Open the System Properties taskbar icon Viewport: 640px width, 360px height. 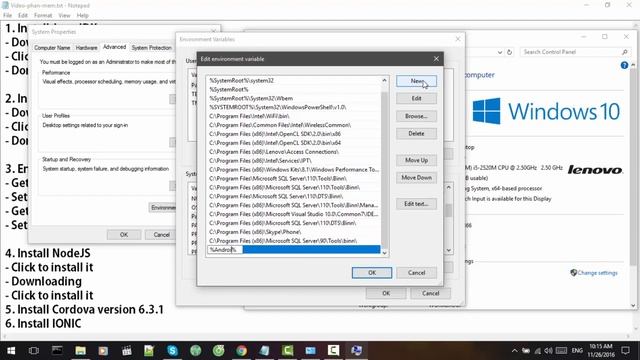(356, 350)
